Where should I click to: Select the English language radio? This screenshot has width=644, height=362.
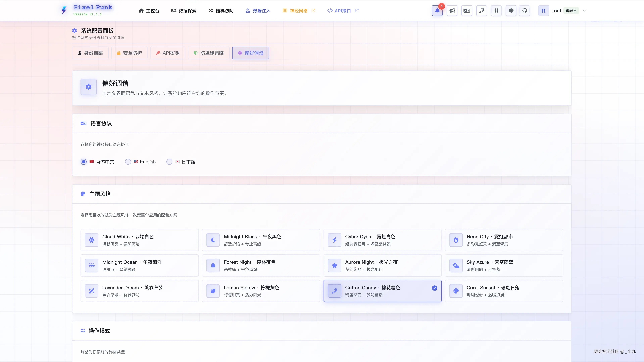pyautogui.click(x=128, y=162)
